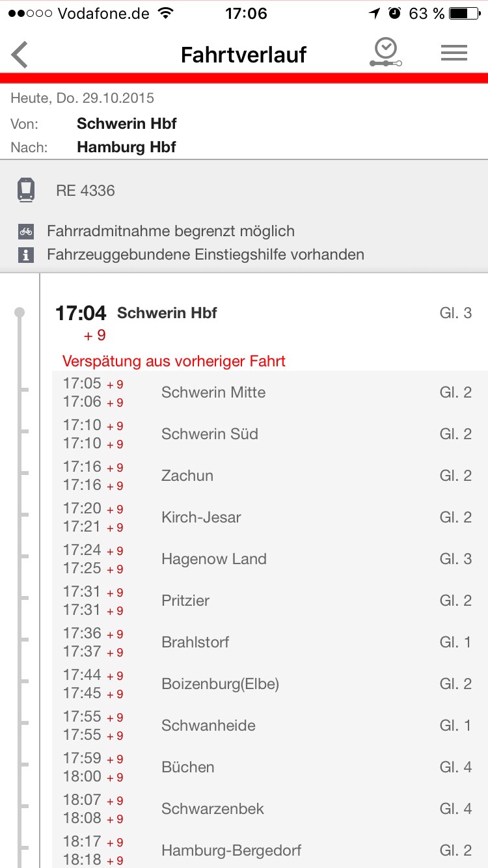Image resolution: width=488 pixels, height=868 pixels.
Task: Tap the info icon for Einstiegshilfe
Action: click(25, 254)
